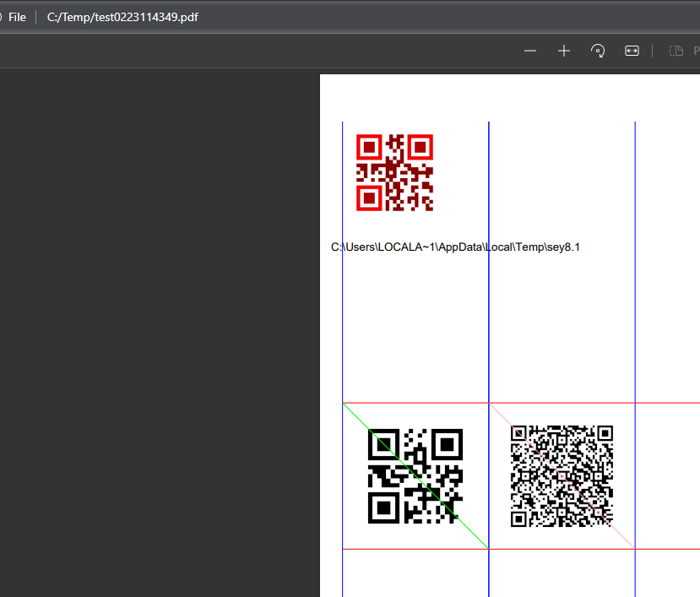Click the black QR code with green line
The height and width of the screenshot is (597, 700).
tap(415, 476)
